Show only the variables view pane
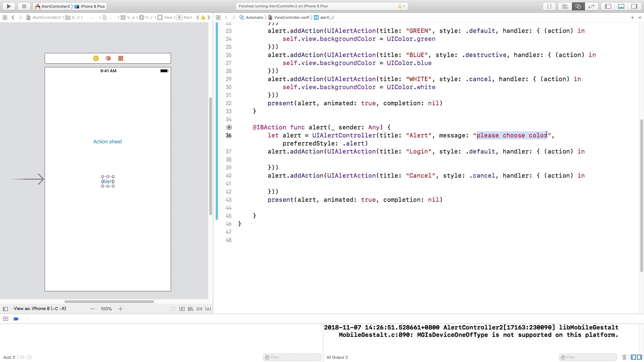644x362 pixels. (633, 357)
